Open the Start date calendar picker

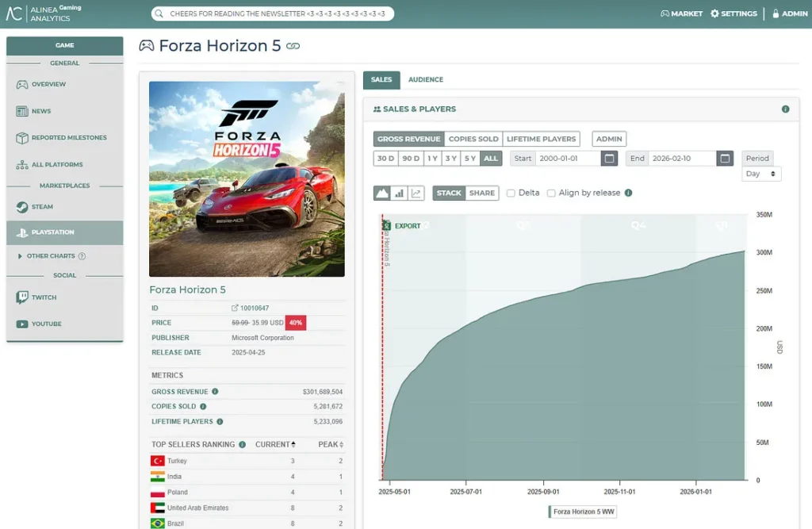(609, 159)
